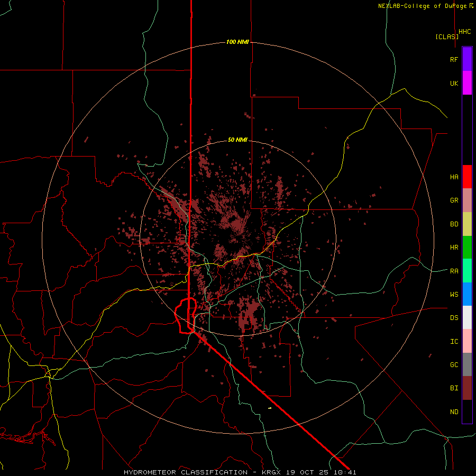Click the KRGX station identifier
The height and width of the screenshot is (476, 476).
[271, 472]
